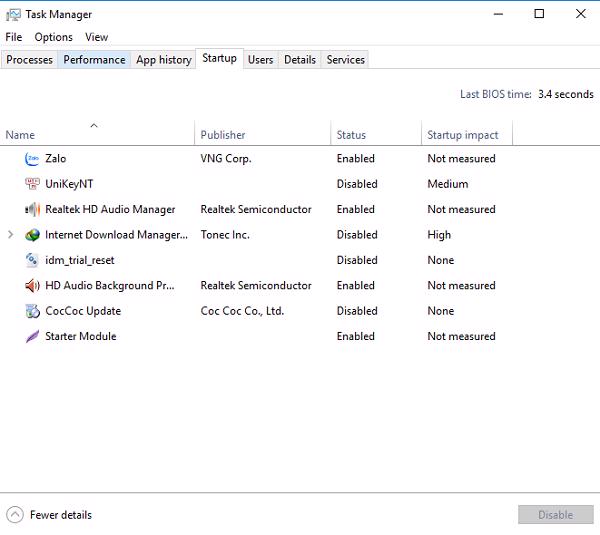The height and width of the screenshot is (535, 600).
Task: Minimize the Task Manager window
Action: click(x=498, y=14)
